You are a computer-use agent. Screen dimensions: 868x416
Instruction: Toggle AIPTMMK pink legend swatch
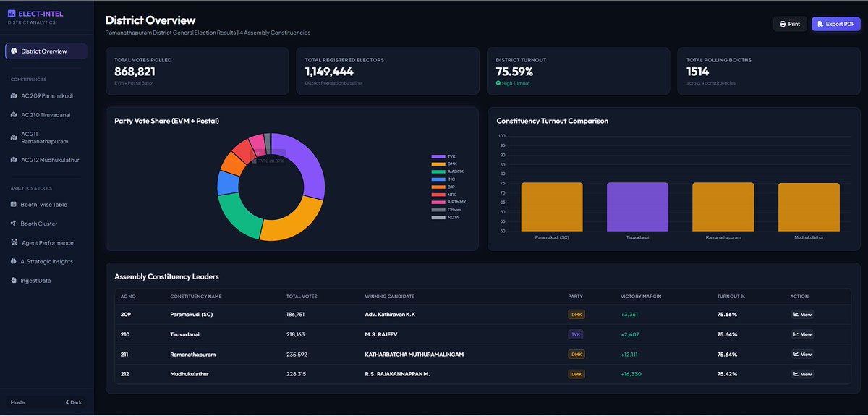[438, 202]
